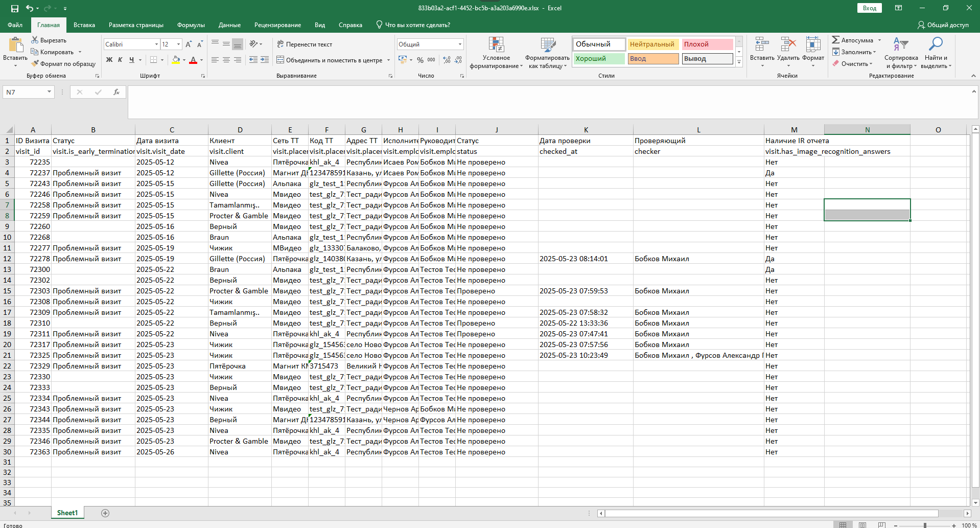Screen dimensions: 980x528
Task: Switch to the Формулы tab
Action: 191,25
